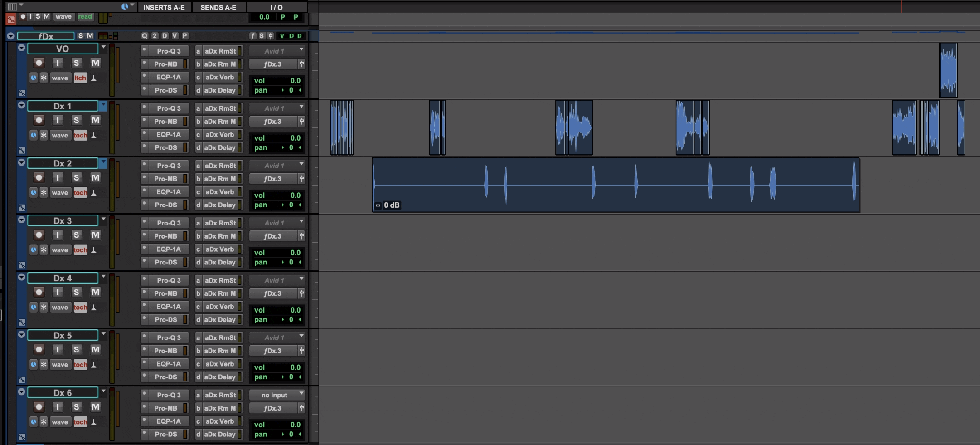Click the red automation icon on top track
980x445 pixels.
pos(11,19)
